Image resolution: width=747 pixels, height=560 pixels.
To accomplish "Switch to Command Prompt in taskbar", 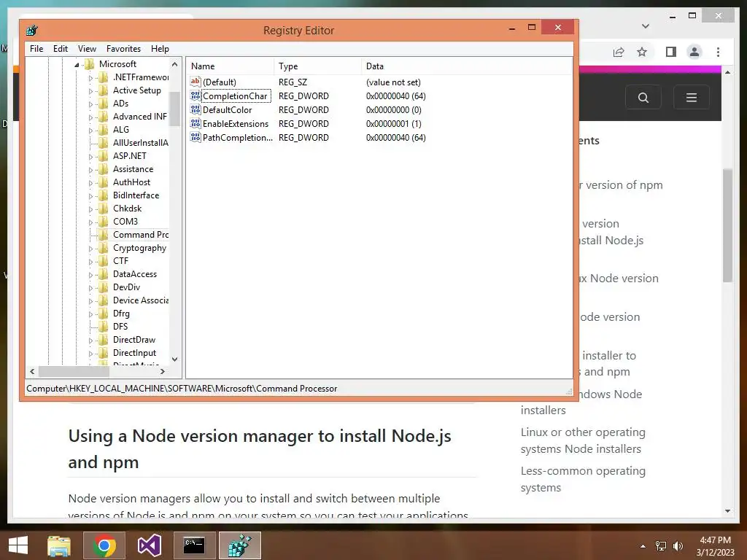I will click(x=194, y=545).
